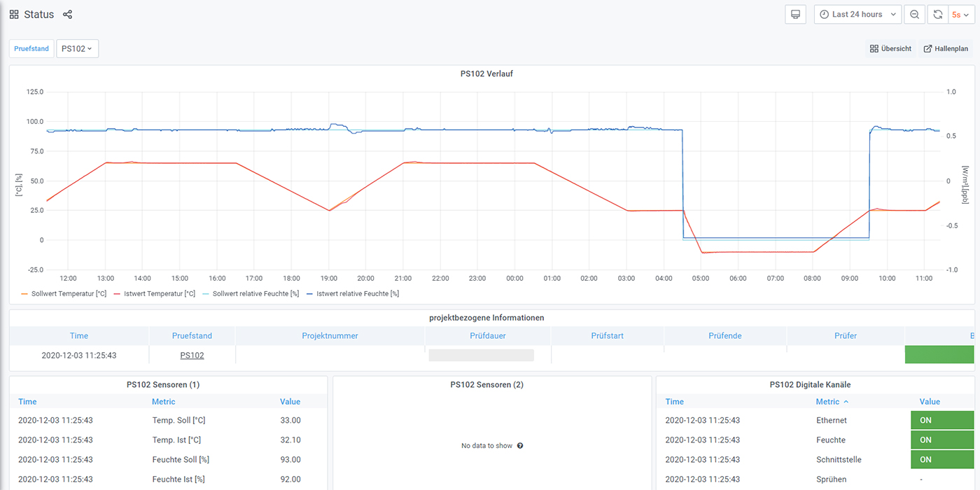This screenshot has height=490, width=980.
Task: Click value 93.00 in Sensoren table
Action: tap(290, 460)
